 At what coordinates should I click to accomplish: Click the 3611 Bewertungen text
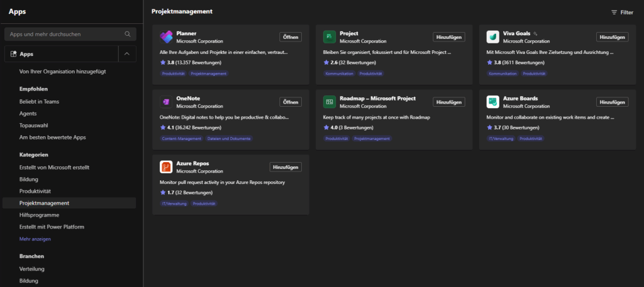(524, 63)
